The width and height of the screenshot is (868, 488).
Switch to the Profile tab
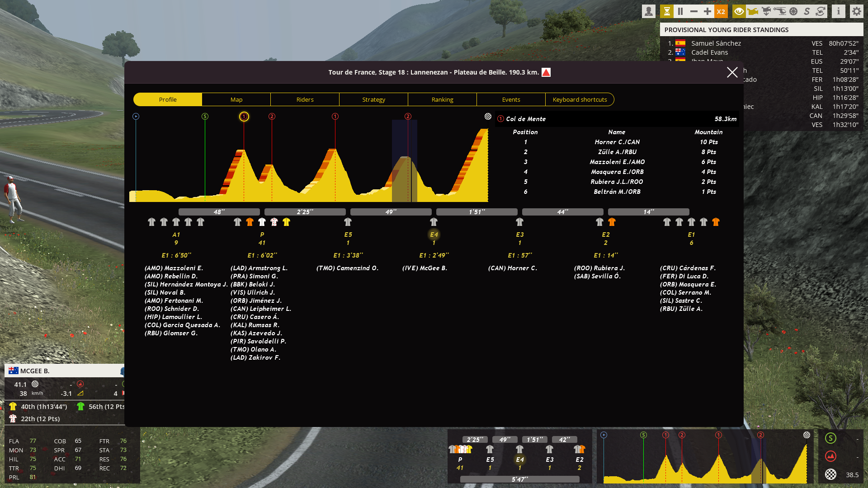[x=168, y=99]
